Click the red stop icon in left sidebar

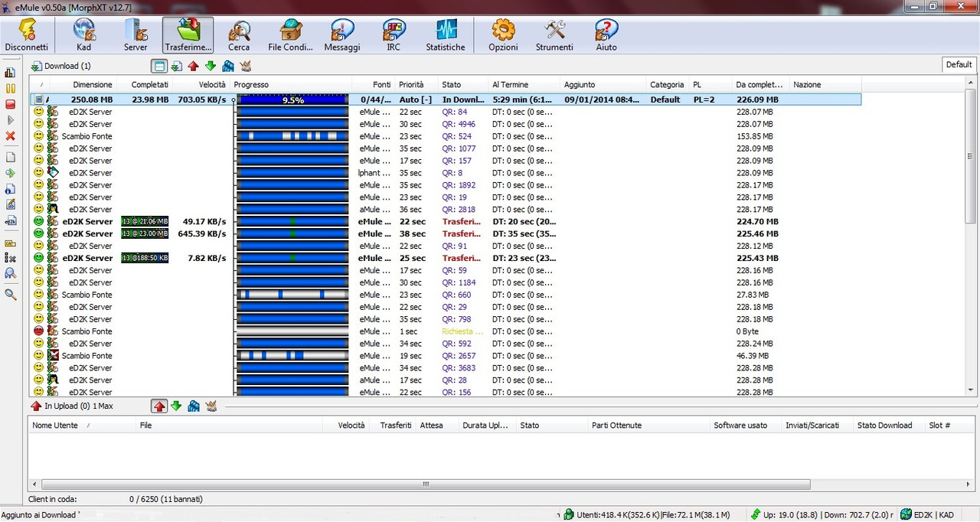point(11,104)
